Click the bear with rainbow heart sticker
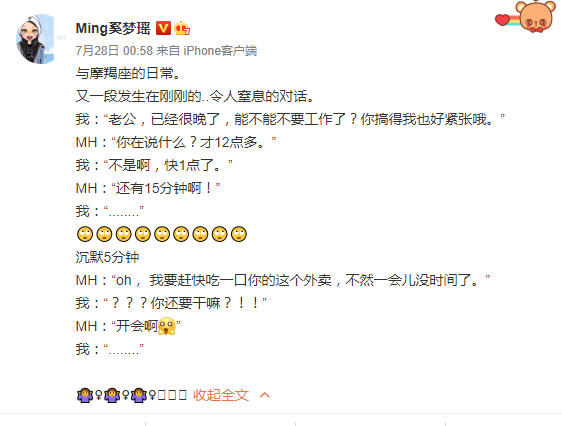The image size is (562, 426). click(x=526, y=17)
